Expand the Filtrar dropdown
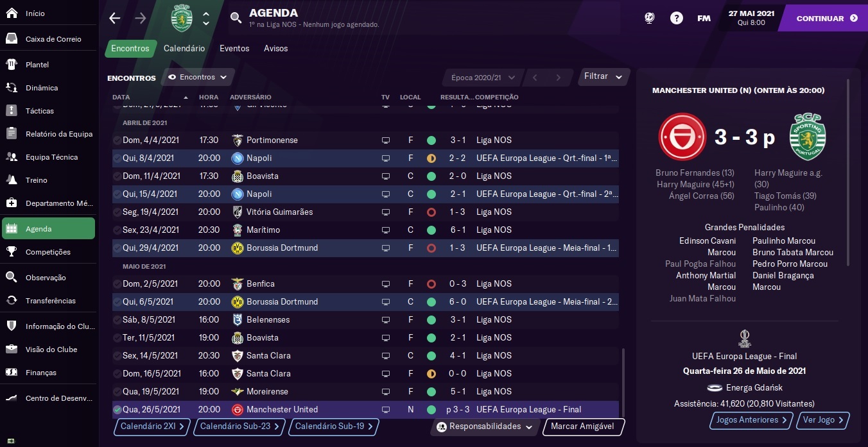Viewport: 868px width, 447px height. tap(604, 76)
